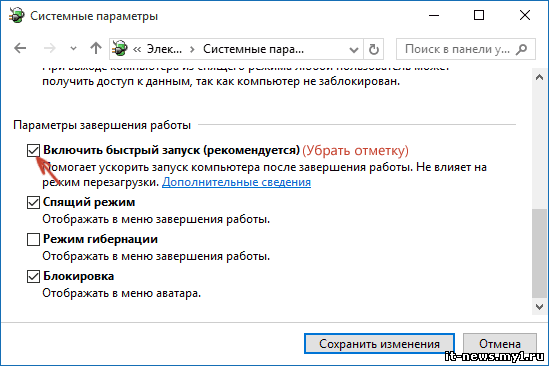Click the «Отмена» button
Screen dimensions: 549x366
tap(500, 344)
